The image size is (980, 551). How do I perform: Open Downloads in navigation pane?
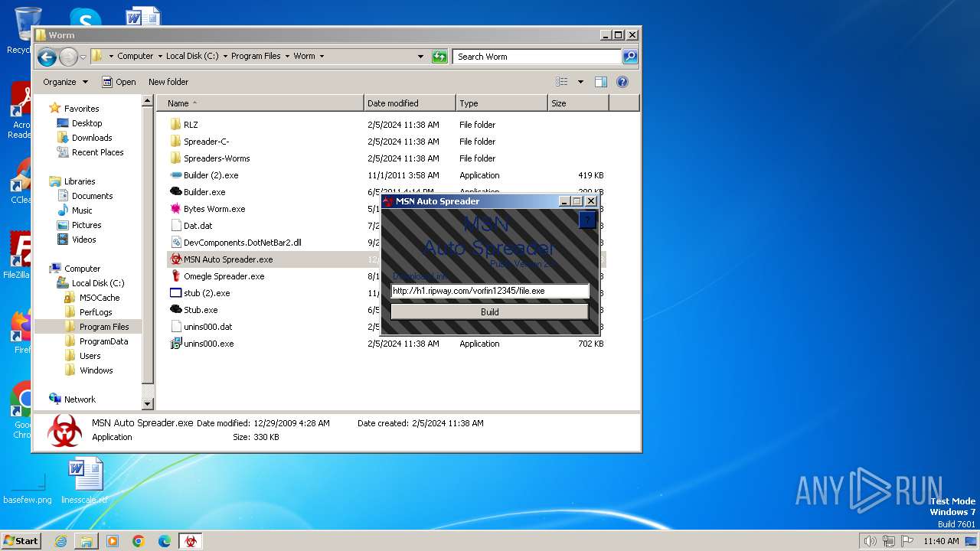(x=92, y=138)
